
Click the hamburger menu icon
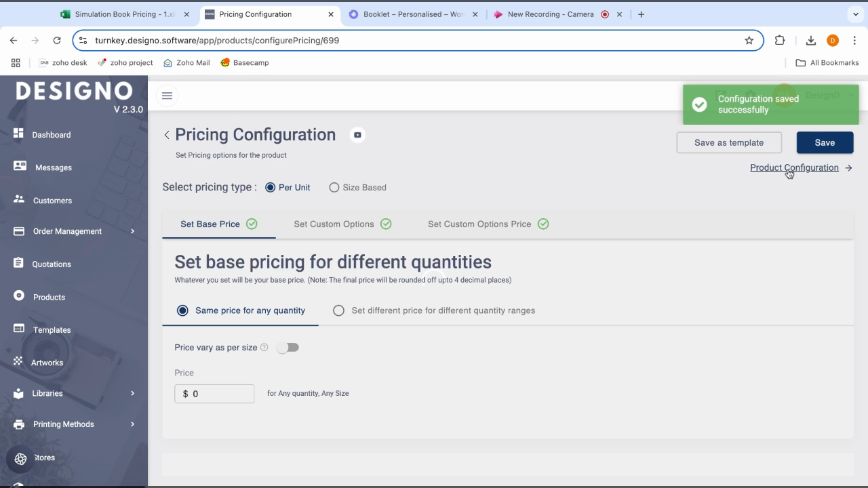coord(167,96)
